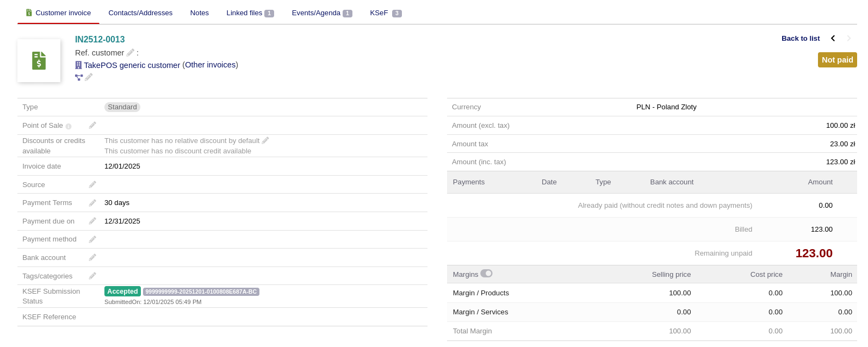The height and width of the screenshot is (347, 868).
Task: Click the project hierarchy icon under customer
Action: pos(79,77)
